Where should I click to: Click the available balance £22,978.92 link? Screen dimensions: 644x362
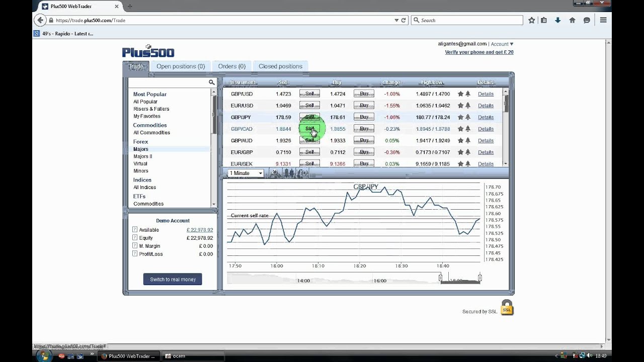[x=200, y=230]
